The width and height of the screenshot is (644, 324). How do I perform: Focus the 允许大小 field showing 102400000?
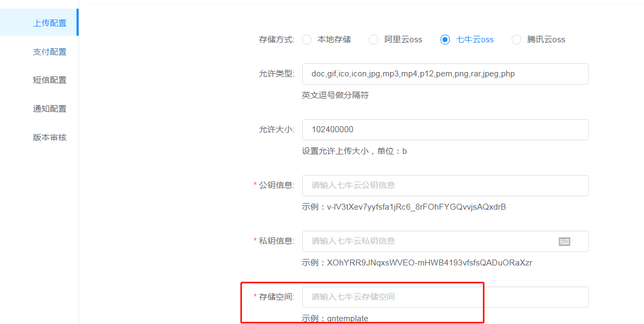445,129
